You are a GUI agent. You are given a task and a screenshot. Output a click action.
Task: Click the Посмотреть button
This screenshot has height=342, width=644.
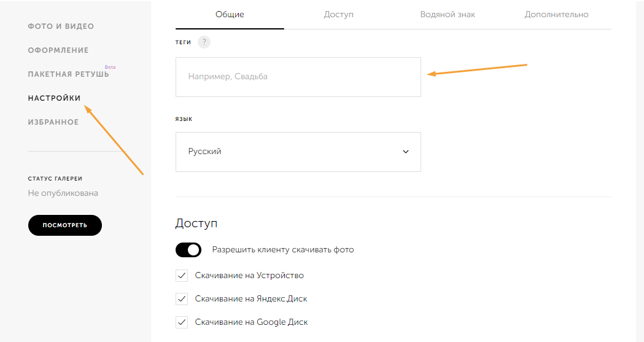65,225
